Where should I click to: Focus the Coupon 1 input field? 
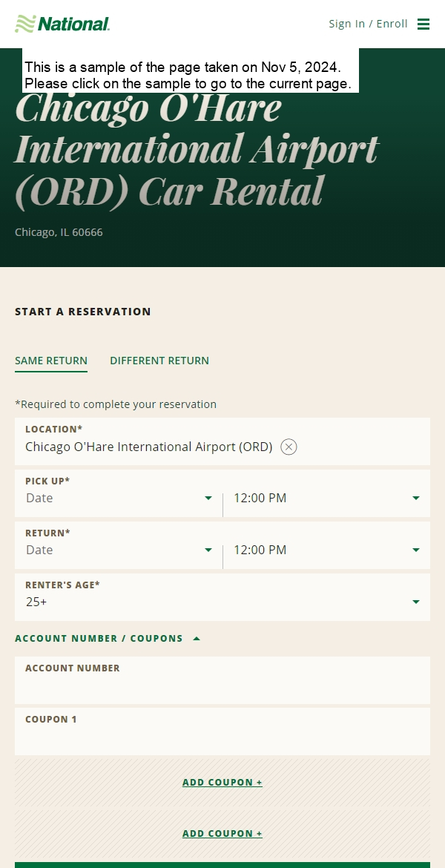coord(222,731)
